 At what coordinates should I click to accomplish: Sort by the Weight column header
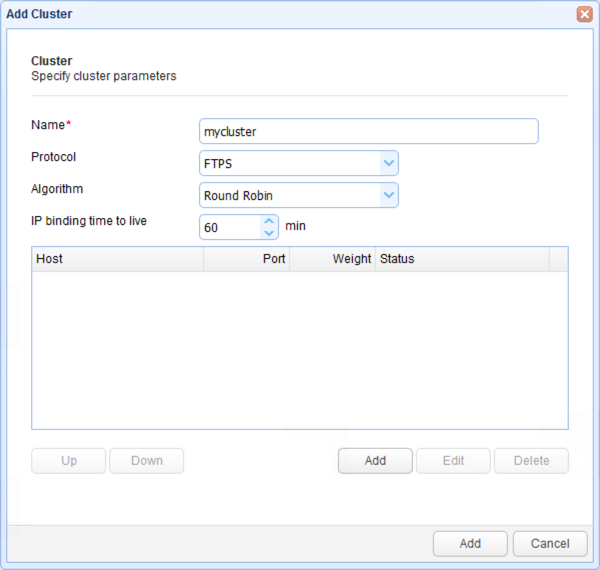click(332, 259)
